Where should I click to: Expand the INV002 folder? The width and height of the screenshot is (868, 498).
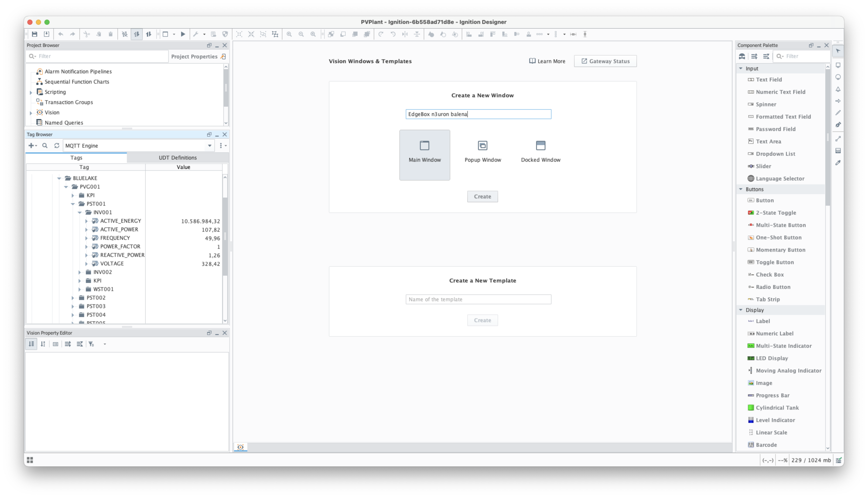click(x=80, y=272)
